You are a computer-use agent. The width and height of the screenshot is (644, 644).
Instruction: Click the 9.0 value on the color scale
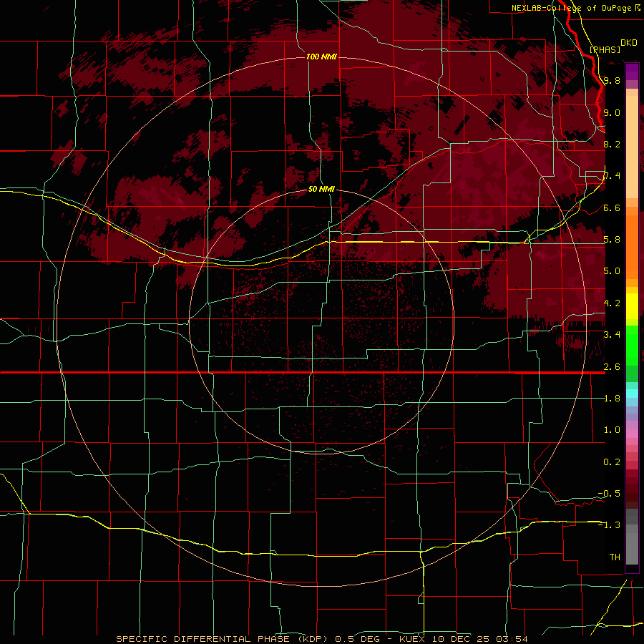coord(612,112)
